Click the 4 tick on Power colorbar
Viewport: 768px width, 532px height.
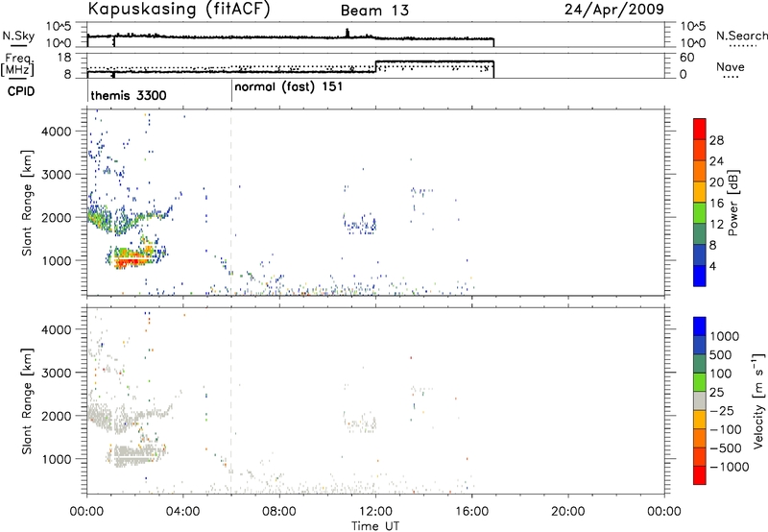[712, 266]
